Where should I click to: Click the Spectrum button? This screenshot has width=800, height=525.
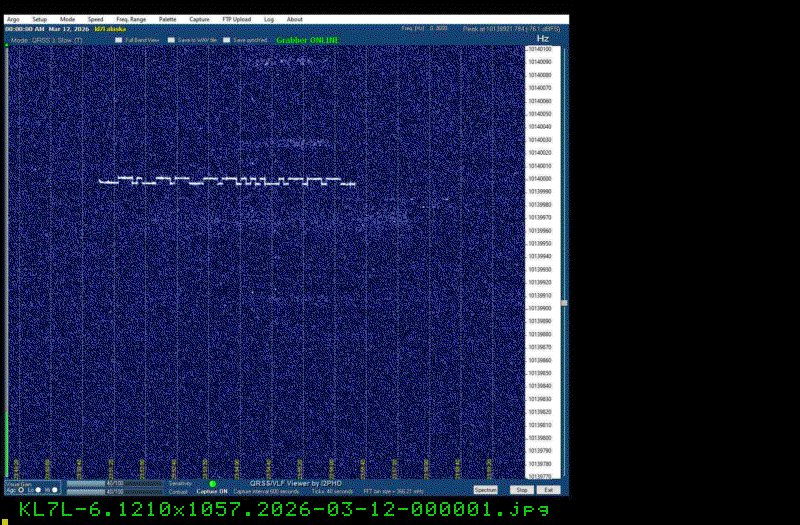[485, 490]
